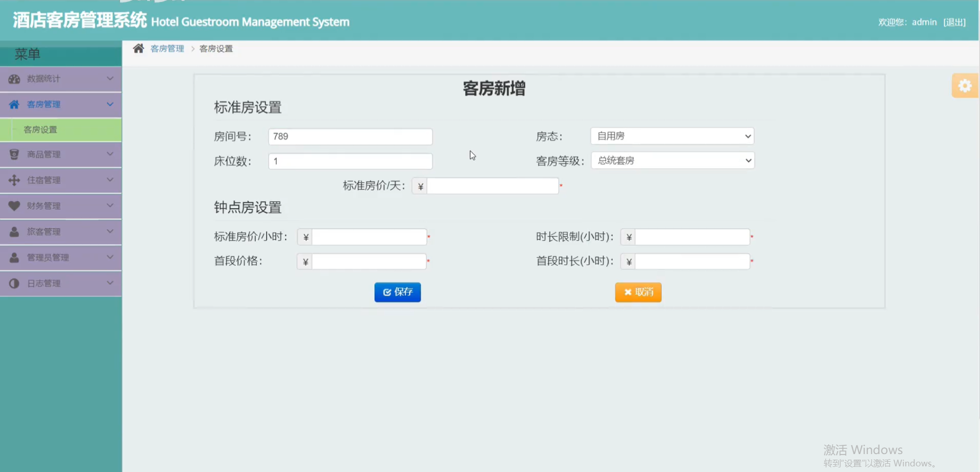Open the 商品管理 menu
Screen dimensions: 980x472
(61, 154)
